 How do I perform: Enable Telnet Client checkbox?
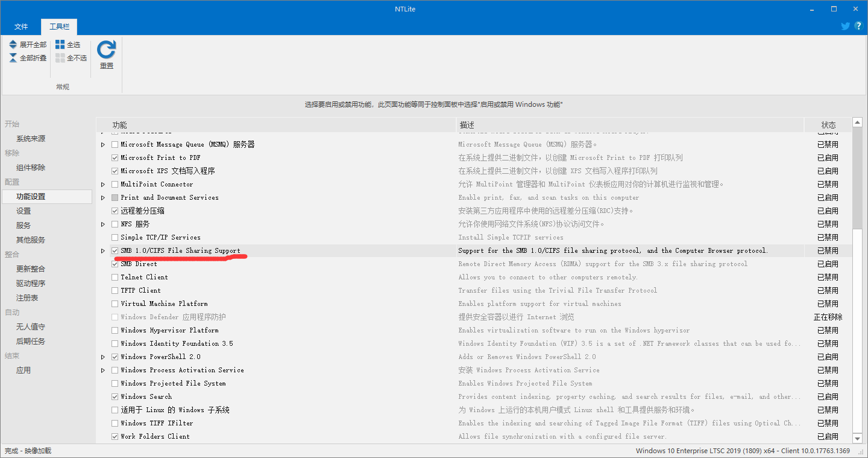115,278
